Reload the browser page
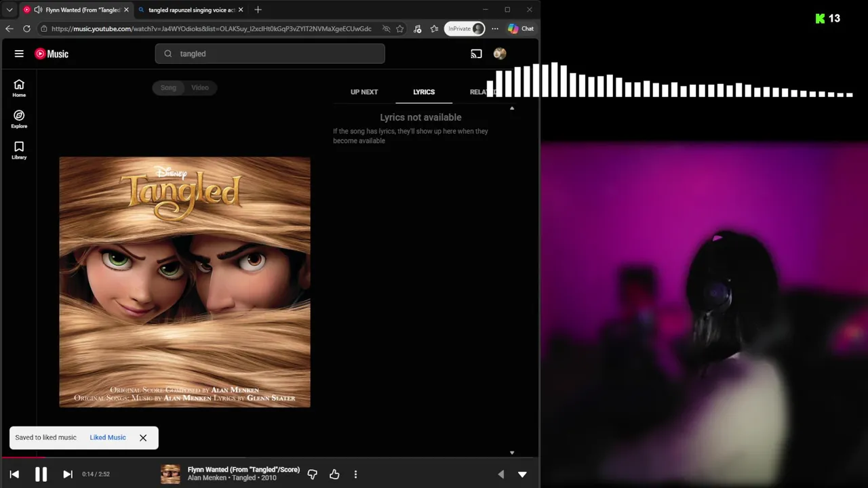Viewport: 868px width, 488px height. pyautogui.click(x=26, y=28)
